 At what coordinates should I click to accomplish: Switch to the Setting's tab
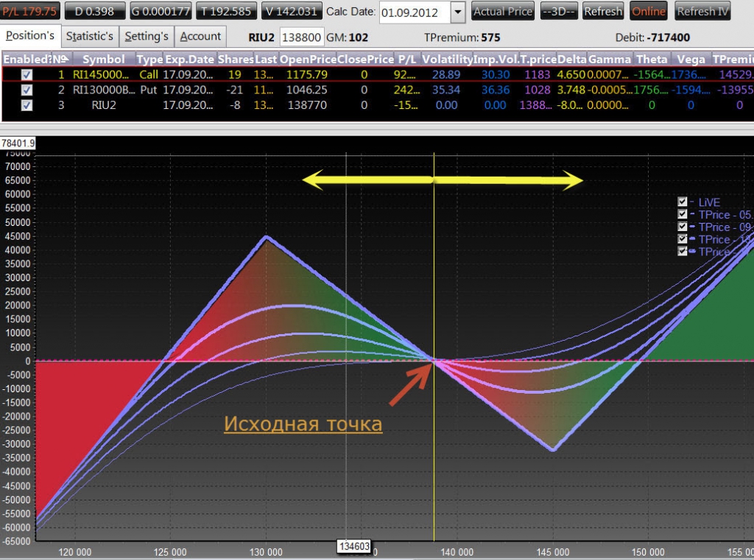coord(146,36)
